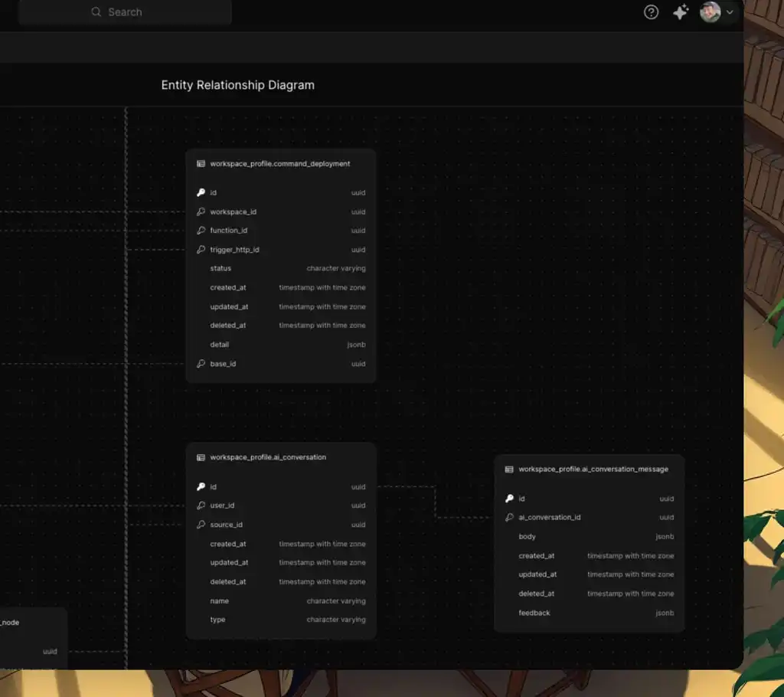The image size is (784, 697).
Task: Click the Entity Relationship Diagram heading
Action: click(x=237, y=85)
